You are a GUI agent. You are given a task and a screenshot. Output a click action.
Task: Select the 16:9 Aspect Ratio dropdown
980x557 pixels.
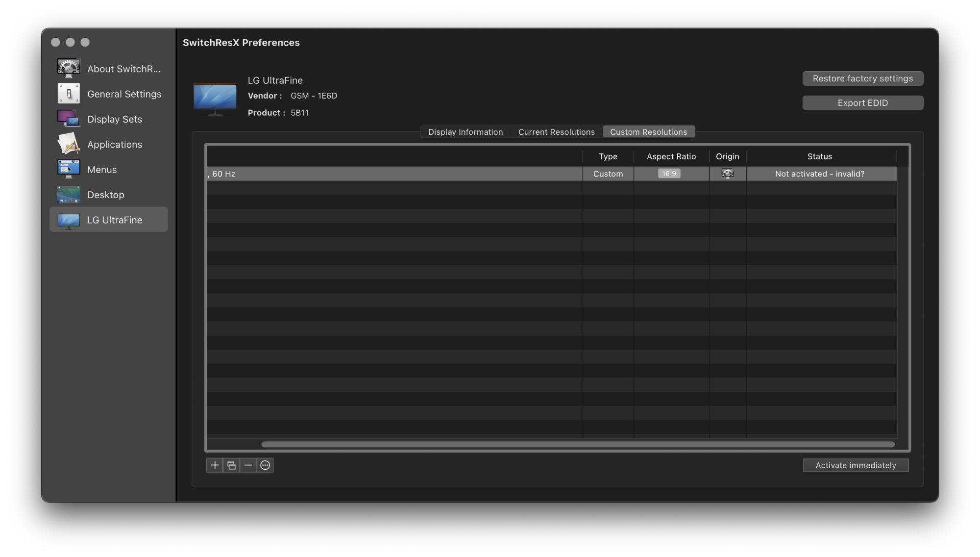pos(668,174)
